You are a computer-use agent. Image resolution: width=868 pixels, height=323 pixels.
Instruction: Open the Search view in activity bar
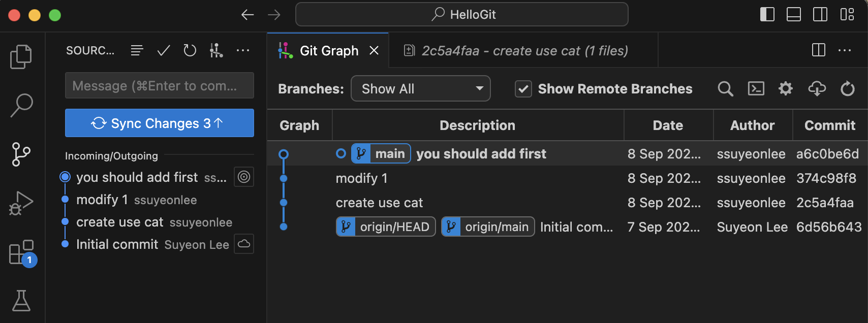click(21, 105)
